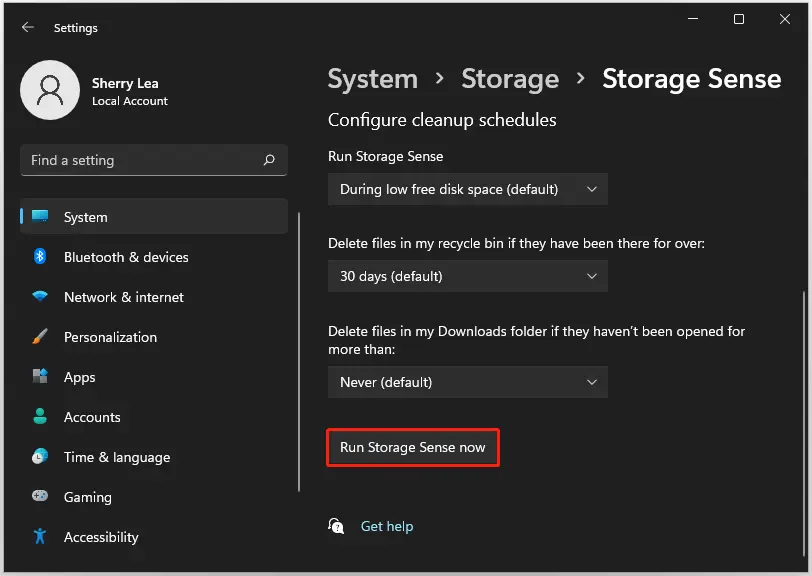Image resolution: width=812 pixels, height=576 pixels.
Task: Click the Bluetooth icon in sidebar
Action: coord(40,257)
